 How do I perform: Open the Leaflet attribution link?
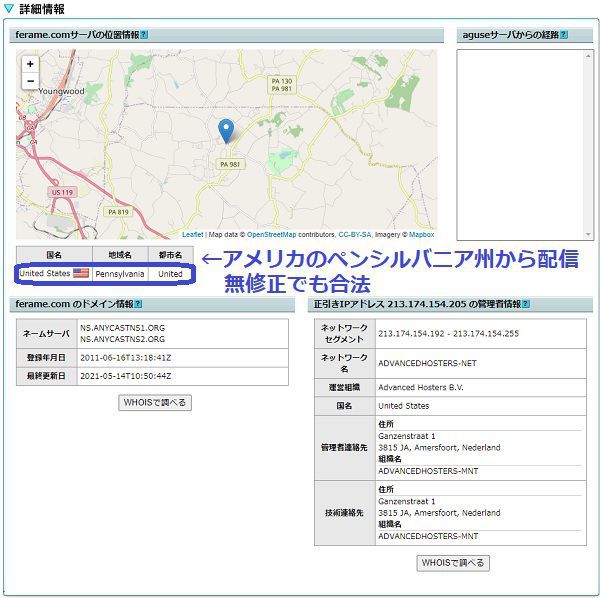click(x=192, y=234)
